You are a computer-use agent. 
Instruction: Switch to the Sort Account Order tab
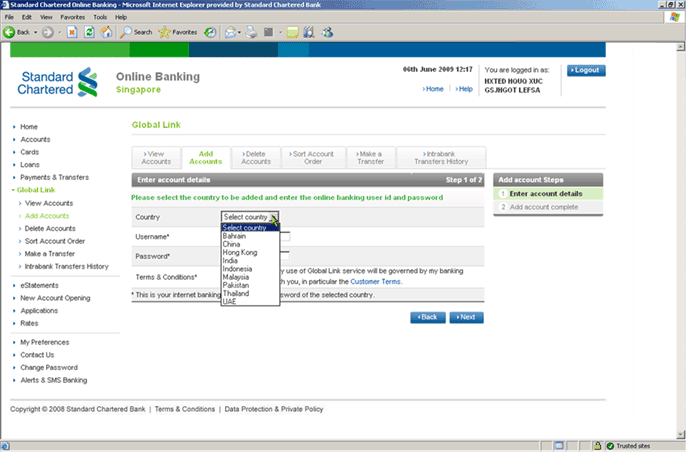313,158
